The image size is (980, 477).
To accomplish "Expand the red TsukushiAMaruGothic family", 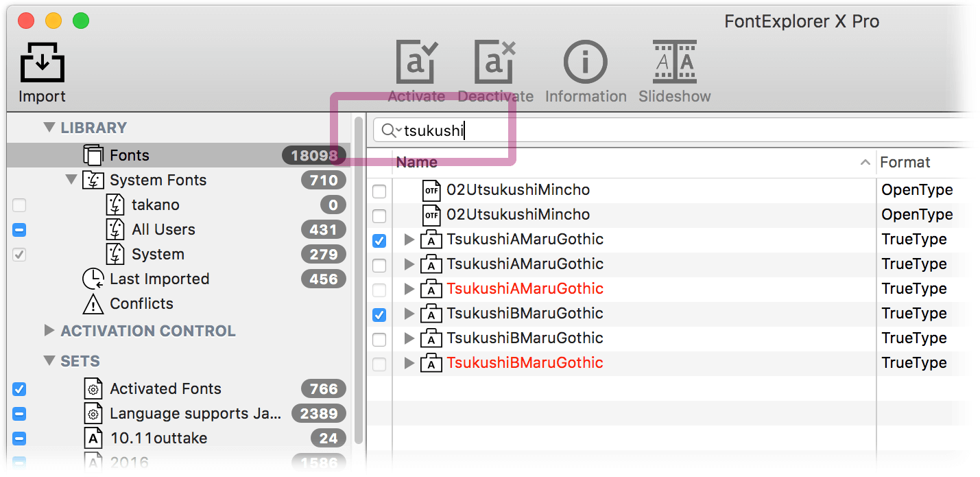I will tap(409, 289).
